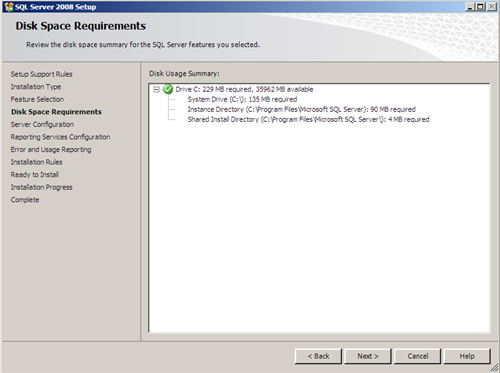Go to Server Configuration step
The height and width of the screenshot is (373, 500).
[x=42, y=124]
